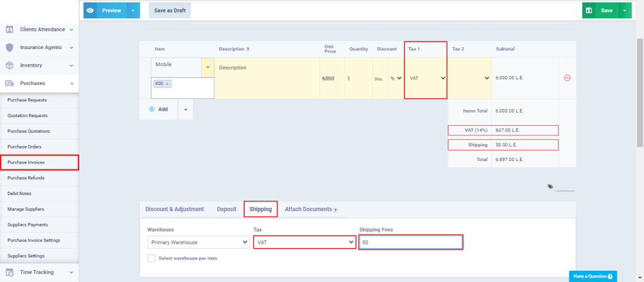This screenshot has height=282, width=644.
Task: Click the Inventory box icon
Action: 9,65
